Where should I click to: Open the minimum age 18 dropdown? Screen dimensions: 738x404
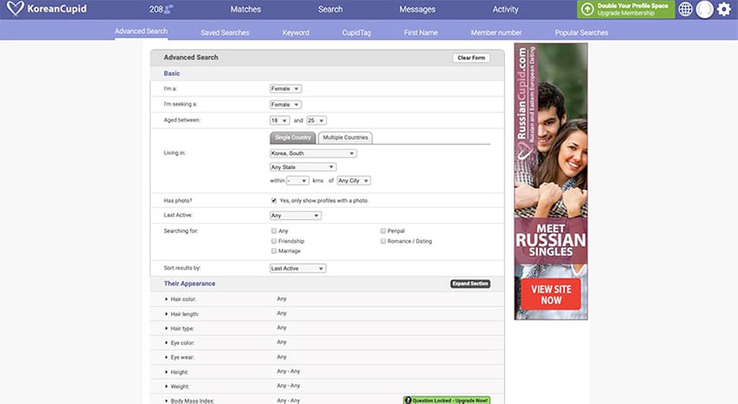pyautogui.click(x=279, y=121)
